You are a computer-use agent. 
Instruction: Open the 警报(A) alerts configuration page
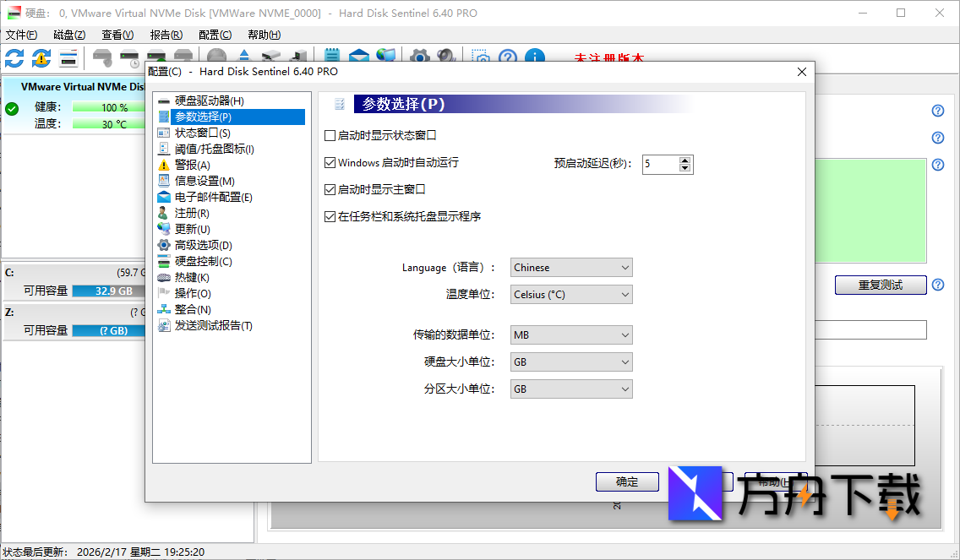[194, 164]
